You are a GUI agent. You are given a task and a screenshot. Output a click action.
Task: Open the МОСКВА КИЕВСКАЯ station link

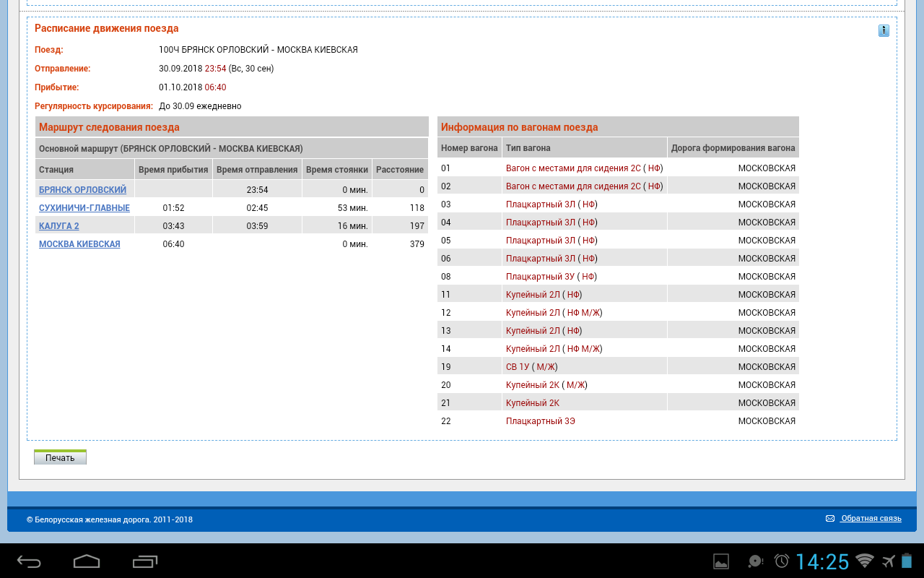79,244
